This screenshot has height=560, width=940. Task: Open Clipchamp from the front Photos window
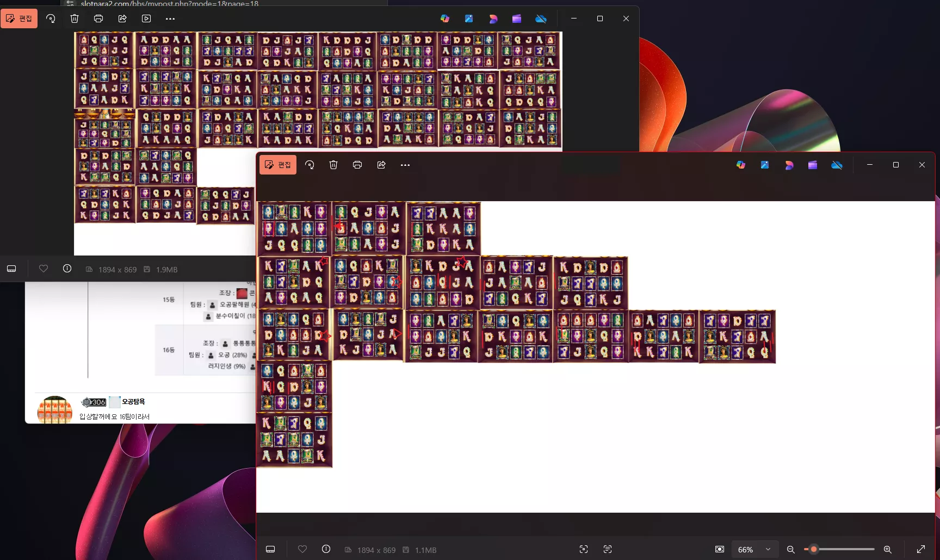click(x=813, y=165)
